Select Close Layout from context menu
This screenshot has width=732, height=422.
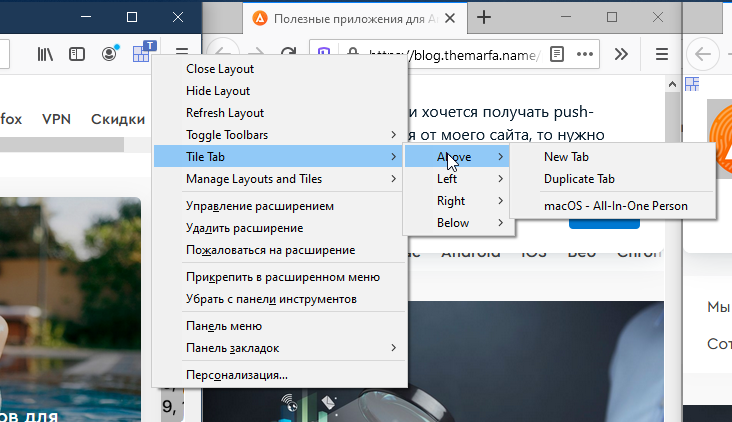click(x=220, y=69)
